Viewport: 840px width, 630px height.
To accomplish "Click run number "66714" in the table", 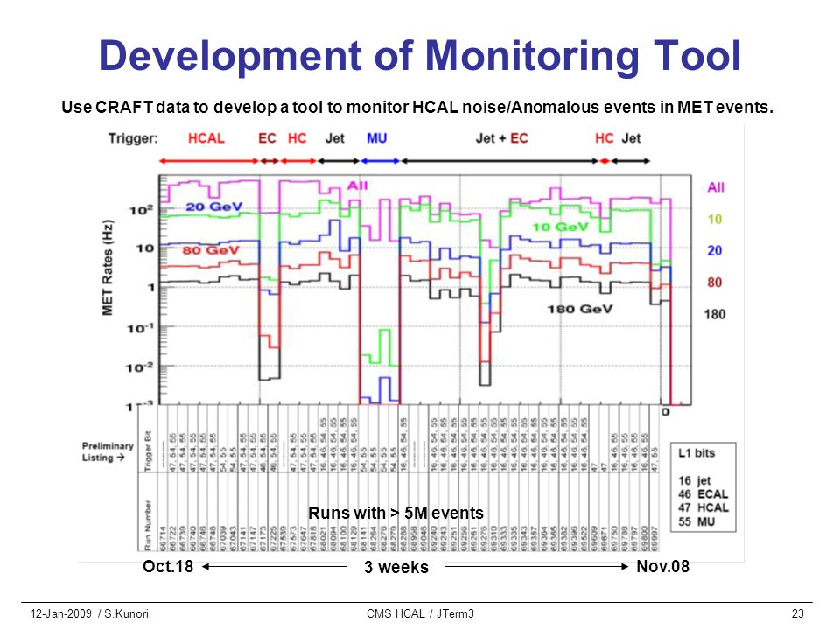I will 163,537.
